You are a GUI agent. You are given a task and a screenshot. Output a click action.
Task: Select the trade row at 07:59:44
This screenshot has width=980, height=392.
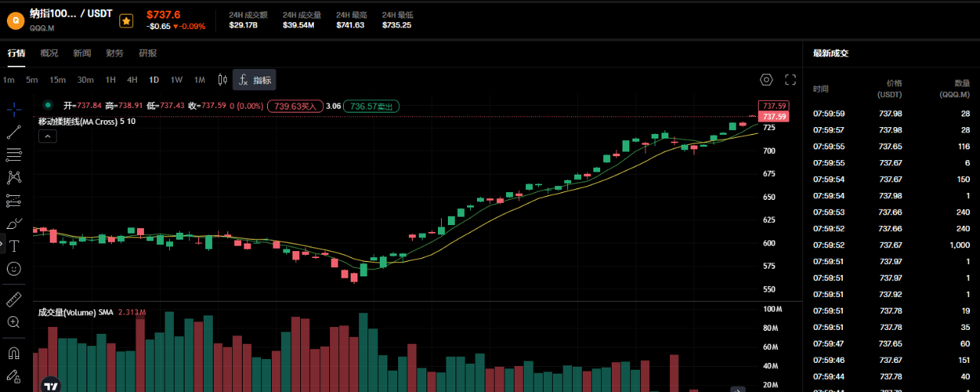(x=891, y=377)
